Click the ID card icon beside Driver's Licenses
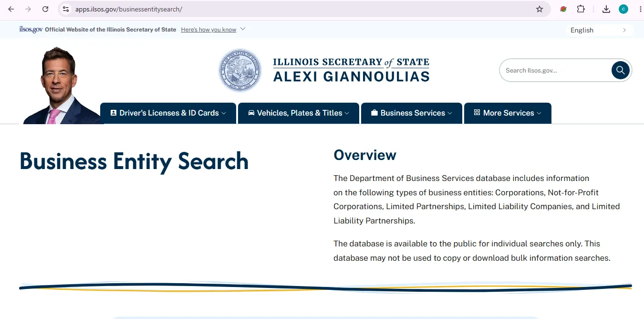This screenshot has height=319, width=644. [x=114, y=113]
